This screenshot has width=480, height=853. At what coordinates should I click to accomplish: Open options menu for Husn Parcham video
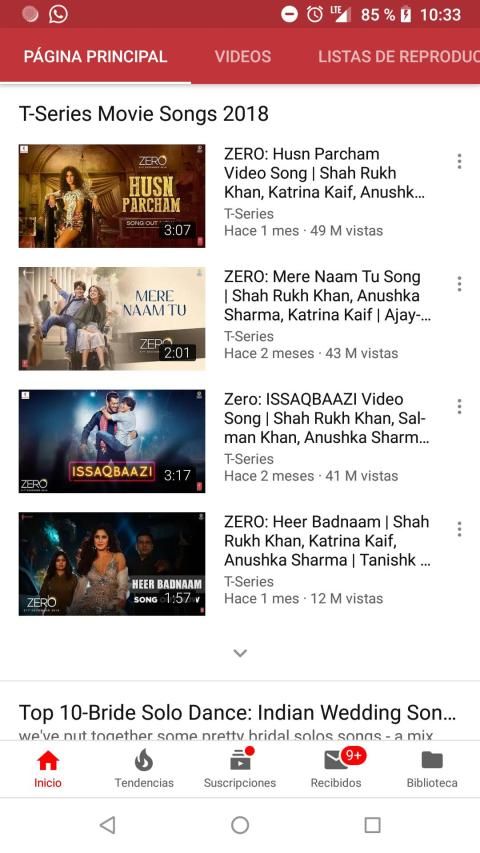(x=459, y=161)
